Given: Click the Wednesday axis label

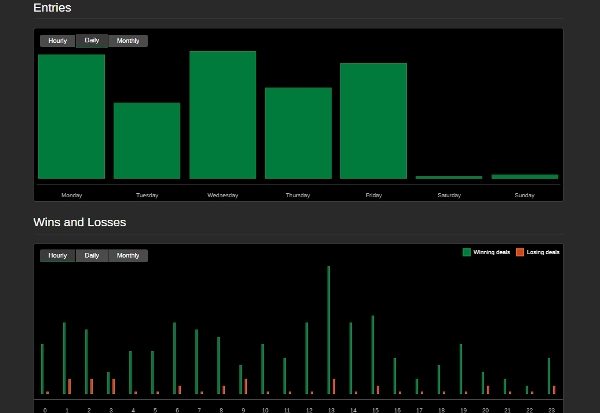Looking at the screenshot, I should (223, 195).
